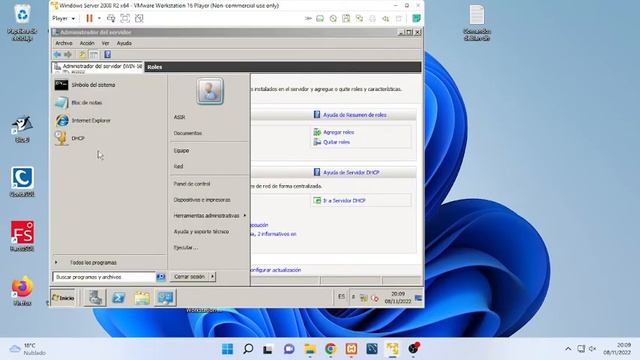The image size is (640, 360).
Task: Open the Ver menu
Action: coord(105,43)
